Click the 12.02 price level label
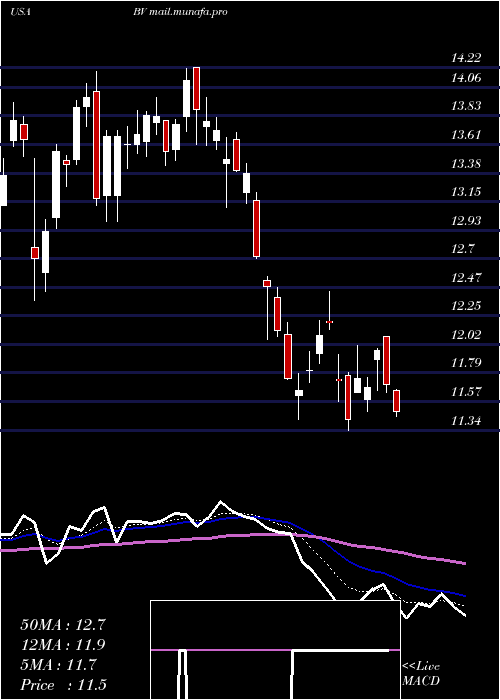This screenshot has width=500, height=700. pyautogui.click(x=466, y=335)
